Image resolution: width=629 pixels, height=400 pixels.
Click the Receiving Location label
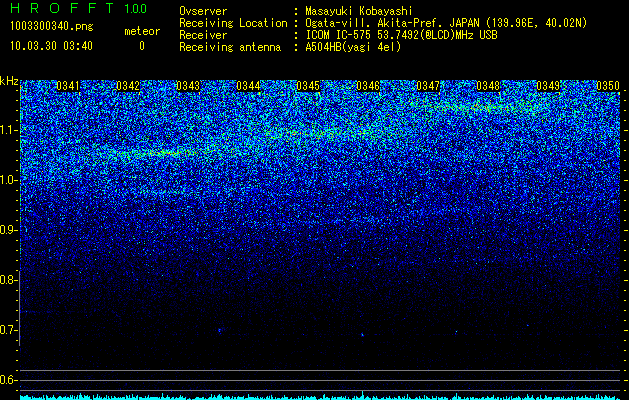pyautogui.click(x=233, y=23)
